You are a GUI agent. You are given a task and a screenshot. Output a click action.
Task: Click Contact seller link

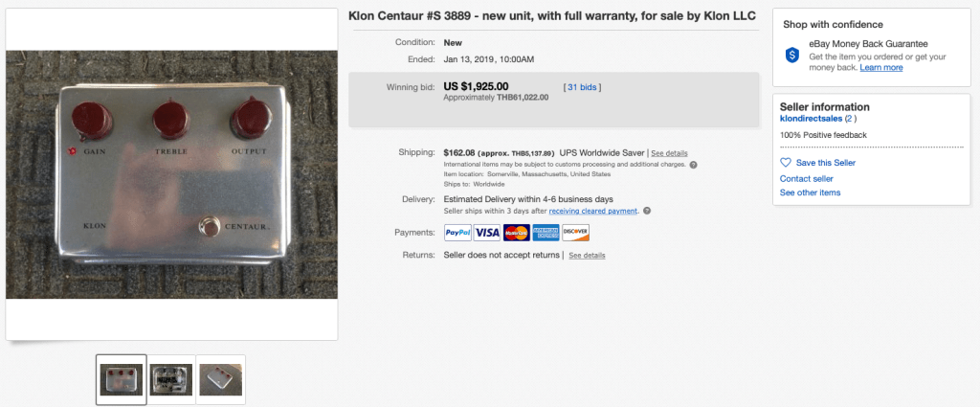806,179
